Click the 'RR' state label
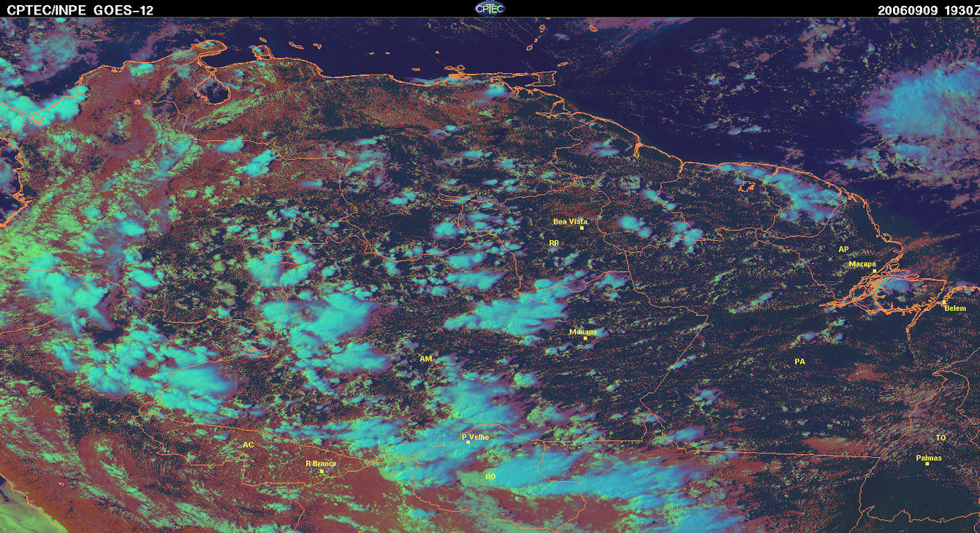The height and width of the screenshot is (533, 980). pyautogui.click(x=553, y=242)
